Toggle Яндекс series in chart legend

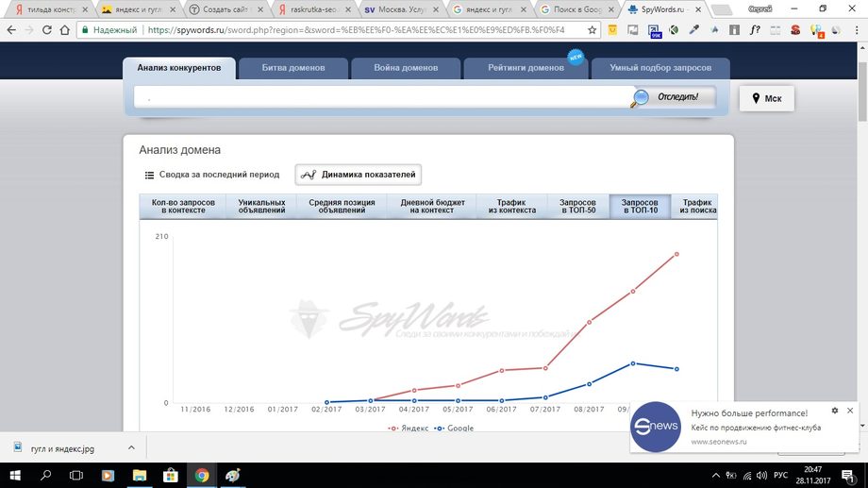click(x=409, y=428)
